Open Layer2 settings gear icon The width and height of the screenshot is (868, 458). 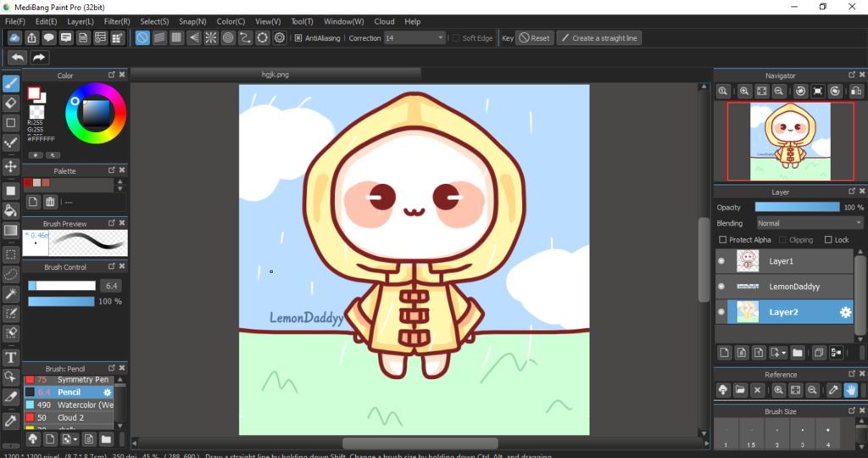tap(845, 312)
